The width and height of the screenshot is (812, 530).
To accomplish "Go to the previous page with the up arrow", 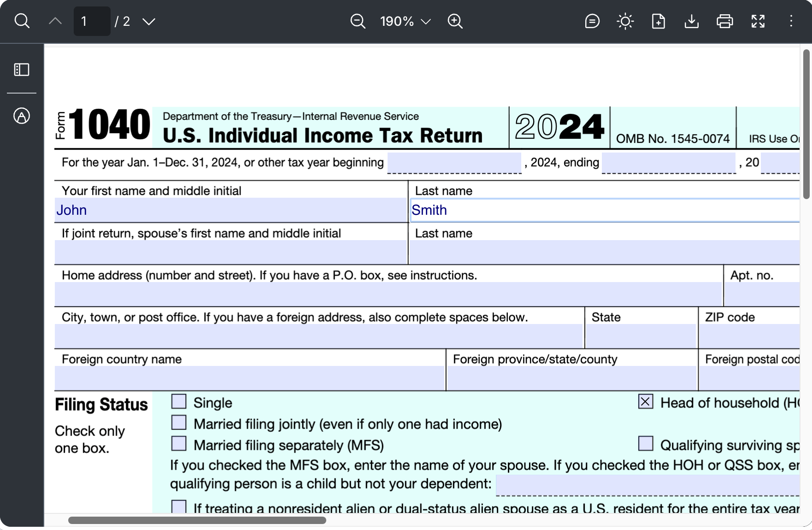I will 55,21.
